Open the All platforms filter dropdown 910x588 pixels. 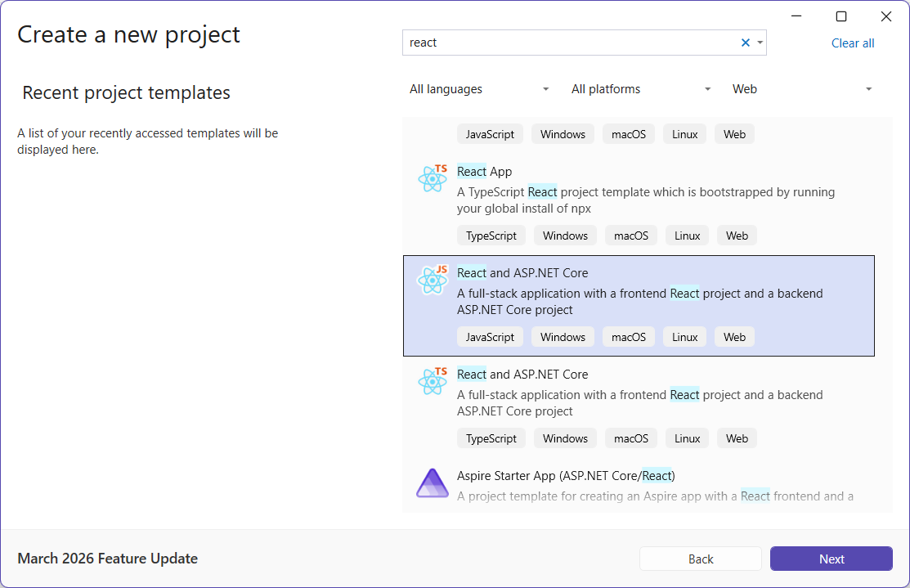pyautogui.click(x=641, y=89)
